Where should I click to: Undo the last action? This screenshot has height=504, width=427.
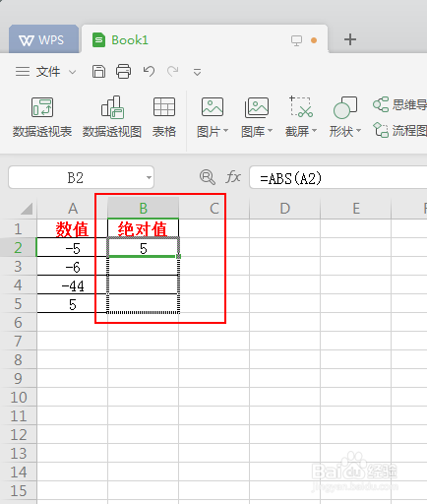pos(149,71)
